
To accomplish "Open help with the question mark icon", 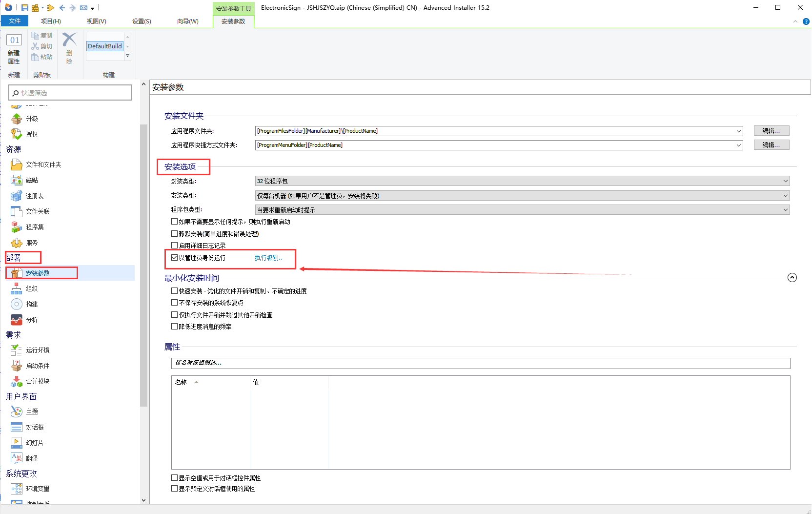I will point(806,21).
